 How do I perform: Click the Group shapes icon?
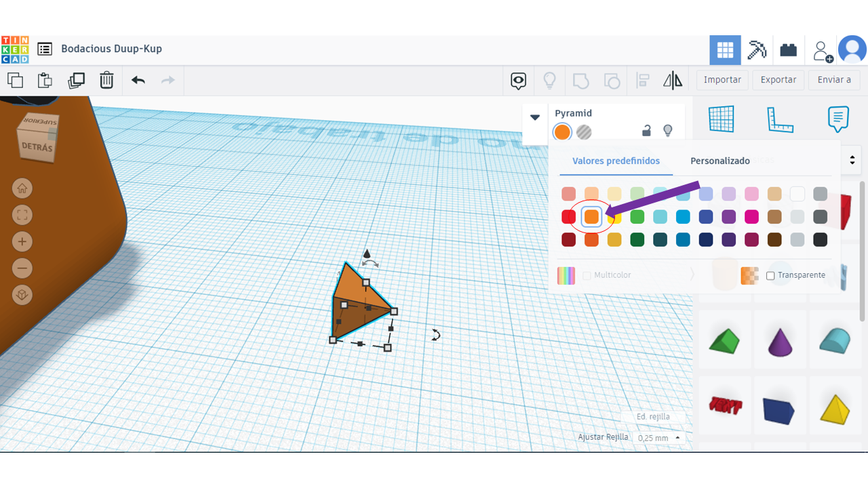580,81
